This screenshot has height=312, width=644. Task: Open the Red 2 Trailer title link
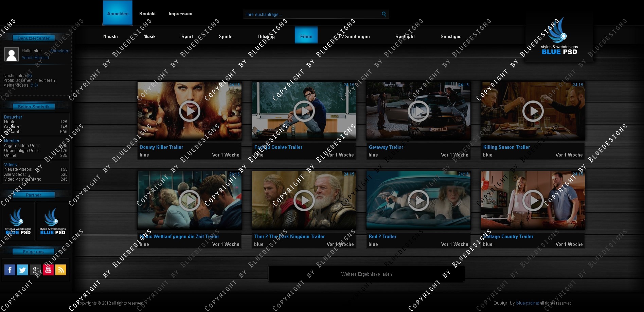[x=382, y=236]
